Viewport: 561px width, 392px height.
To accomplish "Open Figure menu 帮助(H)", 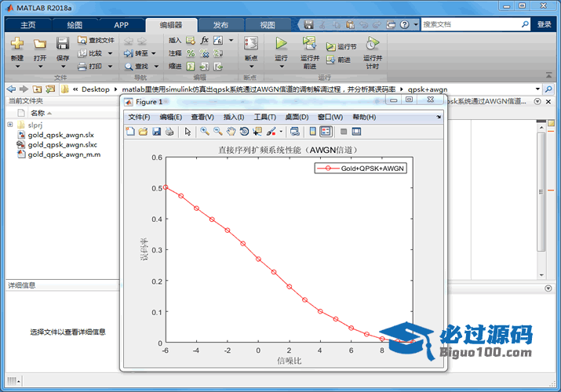I will 364,117.
